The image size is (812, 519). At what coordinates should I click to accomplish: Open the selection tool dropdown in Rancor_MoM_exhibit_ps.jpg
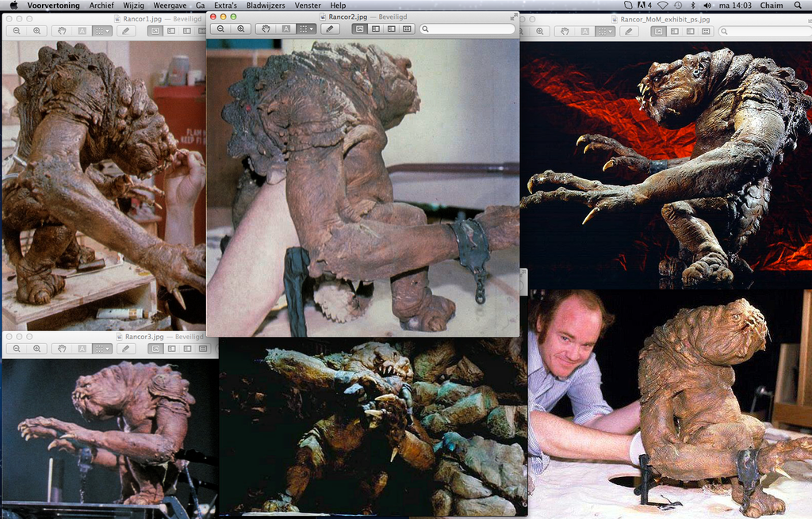click(605, 32)
